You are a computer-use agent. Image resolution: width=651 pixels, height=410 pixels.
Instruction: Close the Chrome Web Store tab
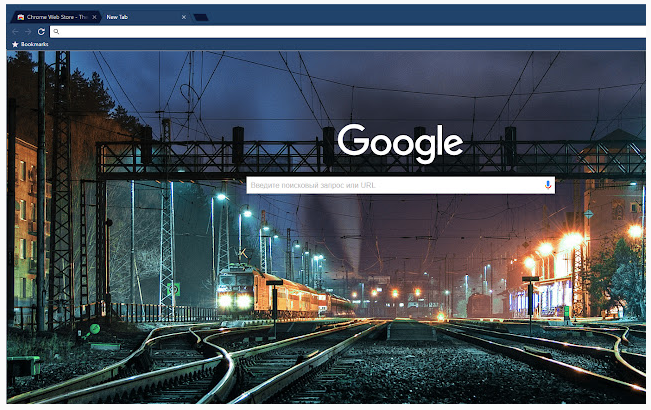click(x=94, y=17)
